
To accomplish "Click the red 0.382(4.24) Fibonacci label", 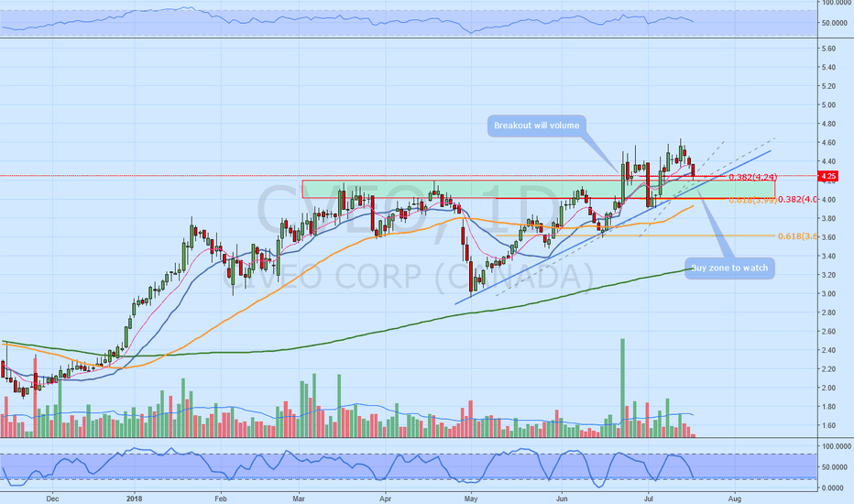I will (x=752, y=177).
